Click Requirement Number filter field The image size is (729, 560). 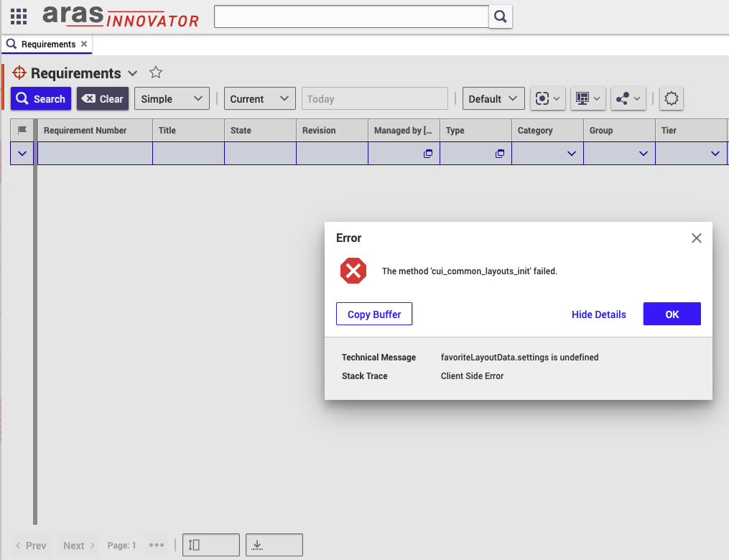95,154
